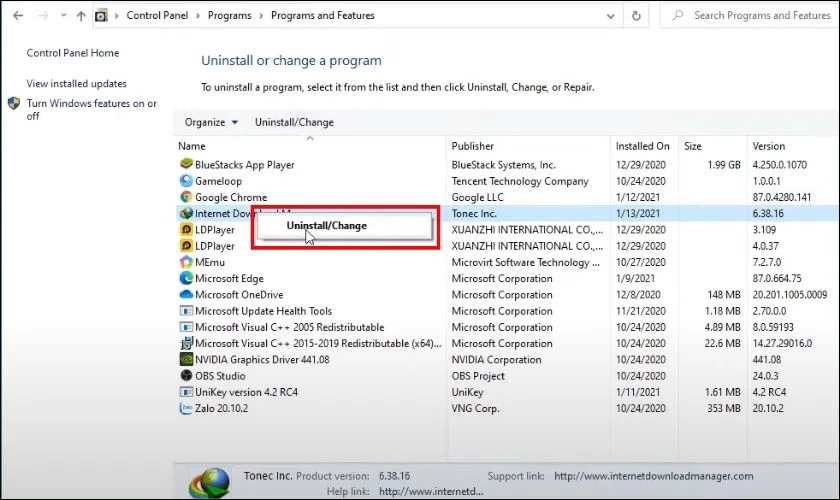Click Uninstall/Change in the toolbar

click(x=294, y=122)
